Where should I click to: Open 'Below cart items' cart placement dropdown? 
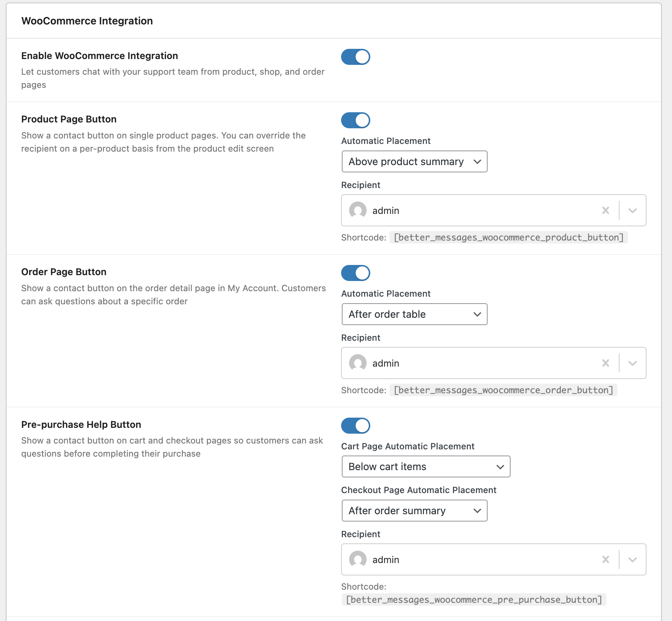[426, 466]
